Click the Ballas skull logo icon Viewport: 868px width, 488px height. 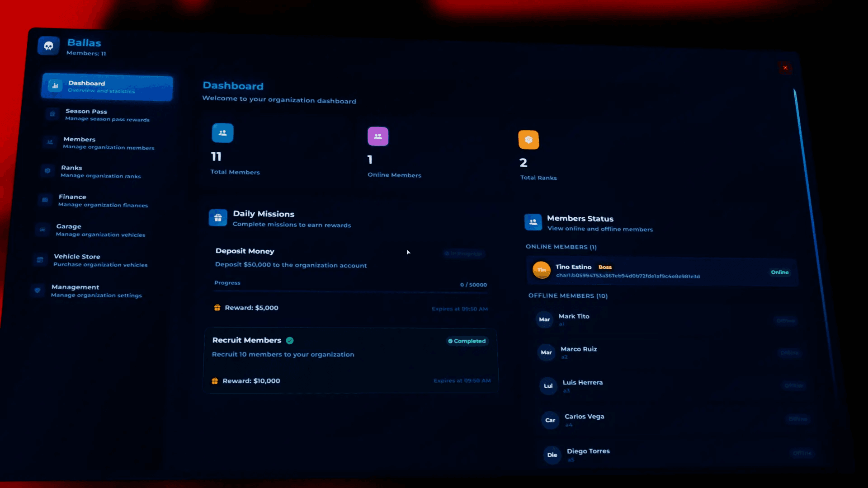pos(48,46)
